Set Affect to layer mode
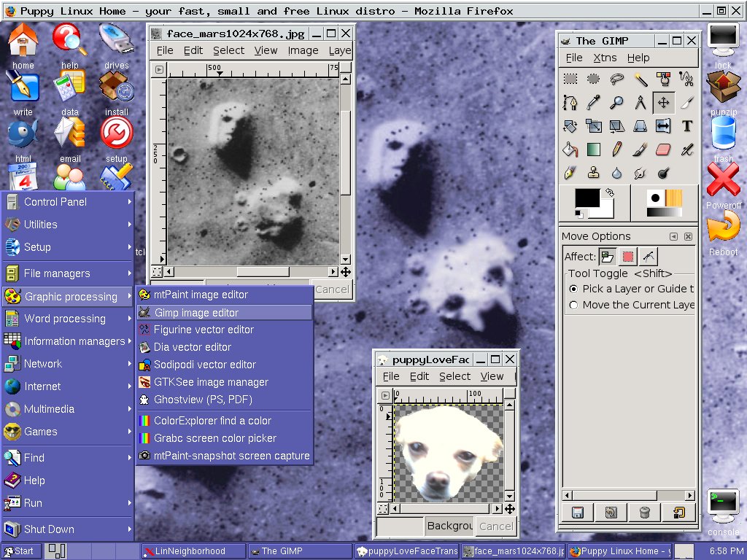The height and width of the screenshot is (560, 747). [608, 257]
